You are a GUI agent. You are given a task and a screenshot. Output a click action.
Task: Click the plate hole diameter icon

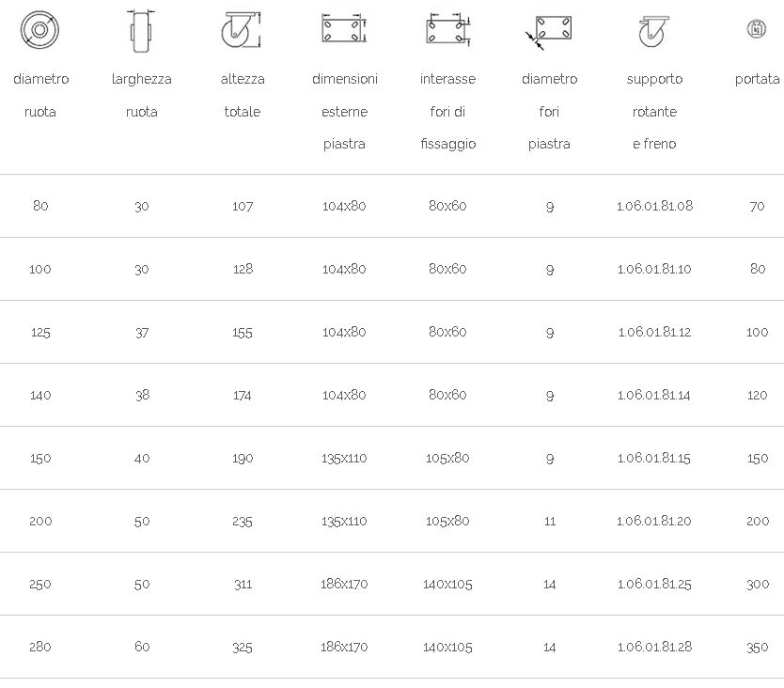[548, 33]
